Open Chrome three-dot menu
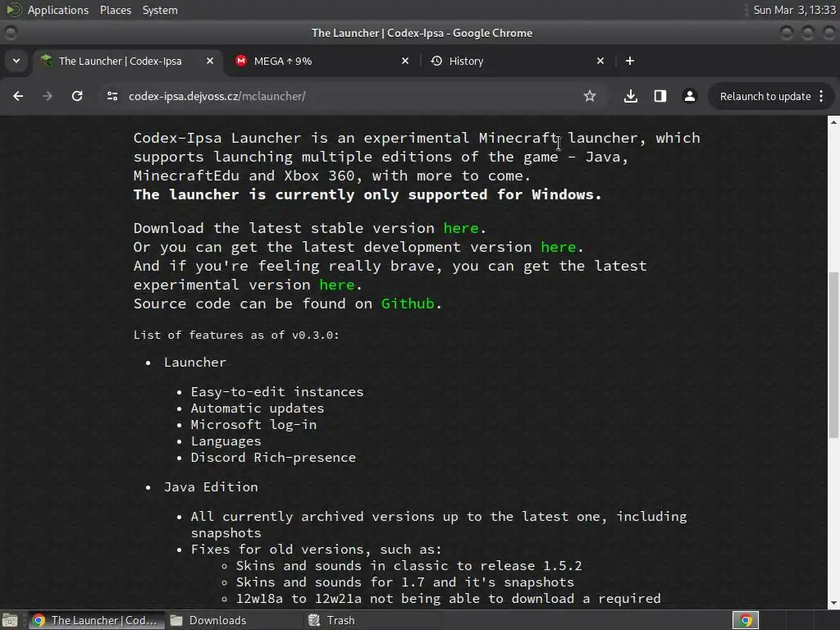The width and height of the screenshot is (840, 630). click(821, 96)
